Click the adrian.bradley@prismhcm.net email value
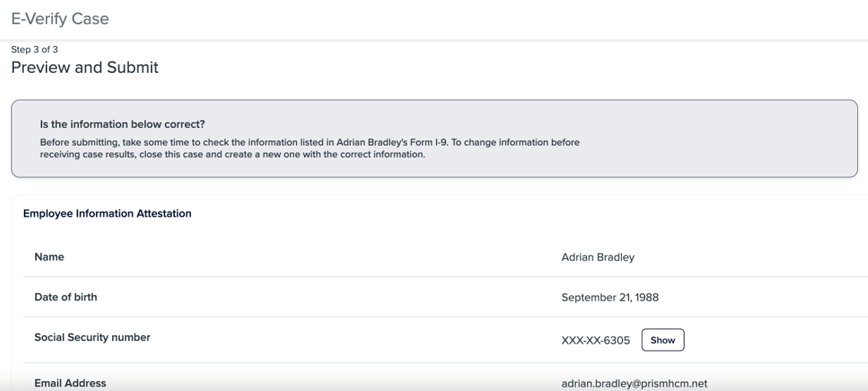The height and width of the screenshot is (391, 868). 635,383
